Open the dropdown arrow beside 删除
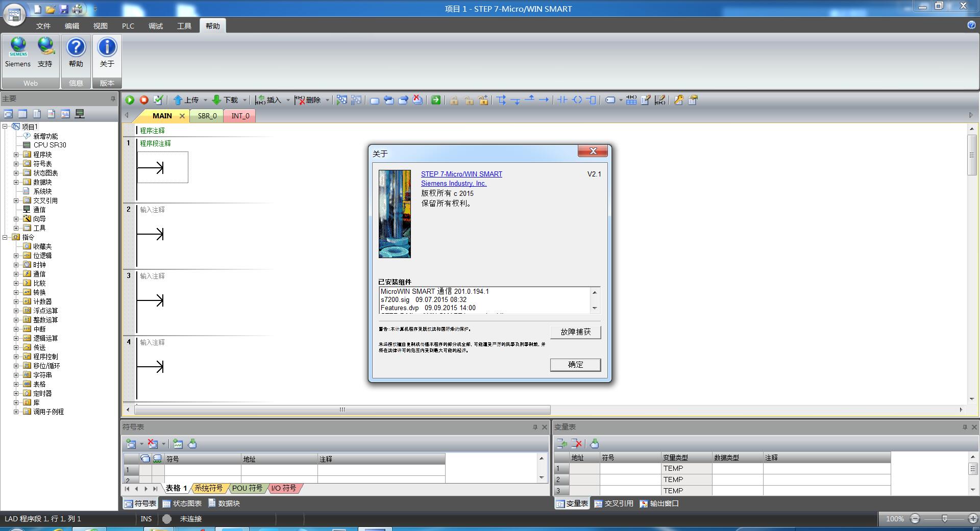The image size is (980, 531). click(328, 100)
